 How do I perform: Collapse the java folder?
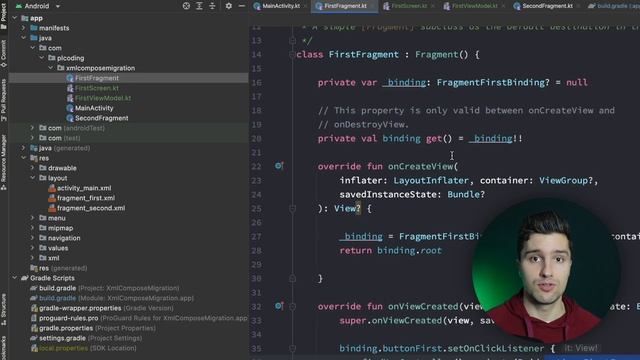pyautogui.click(x=24, y=38)
